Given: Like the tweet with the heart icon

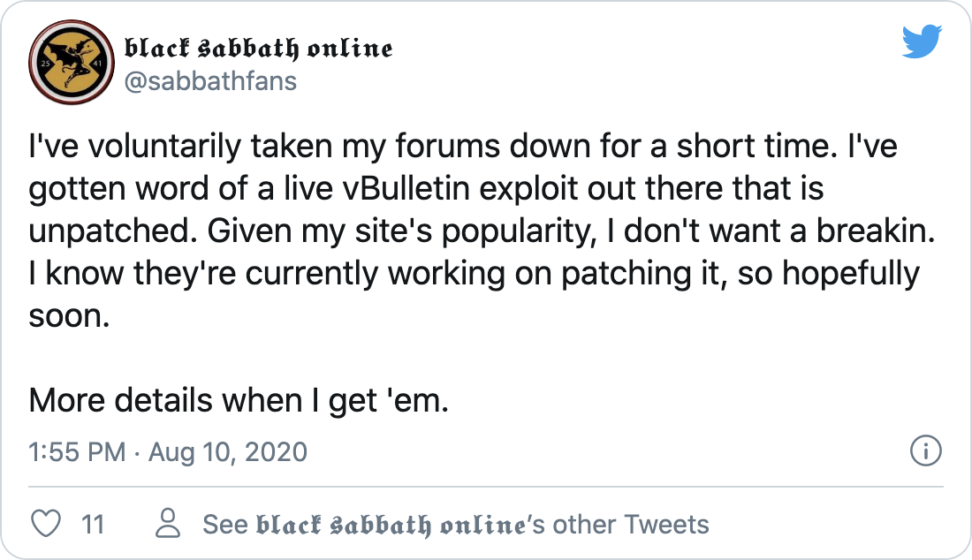Looking at the screenshot, I should [x=46, y=524].
